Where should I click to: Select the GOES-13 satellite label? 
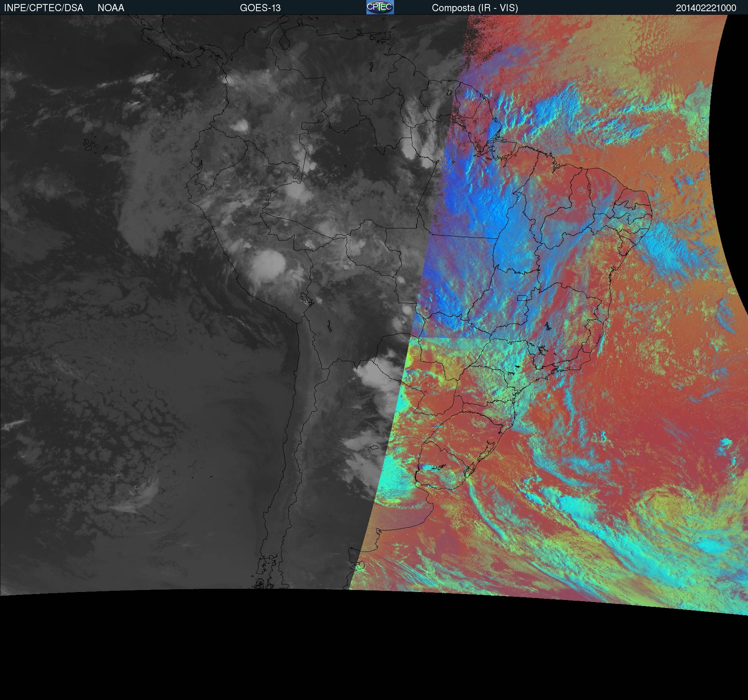(260, 8)
